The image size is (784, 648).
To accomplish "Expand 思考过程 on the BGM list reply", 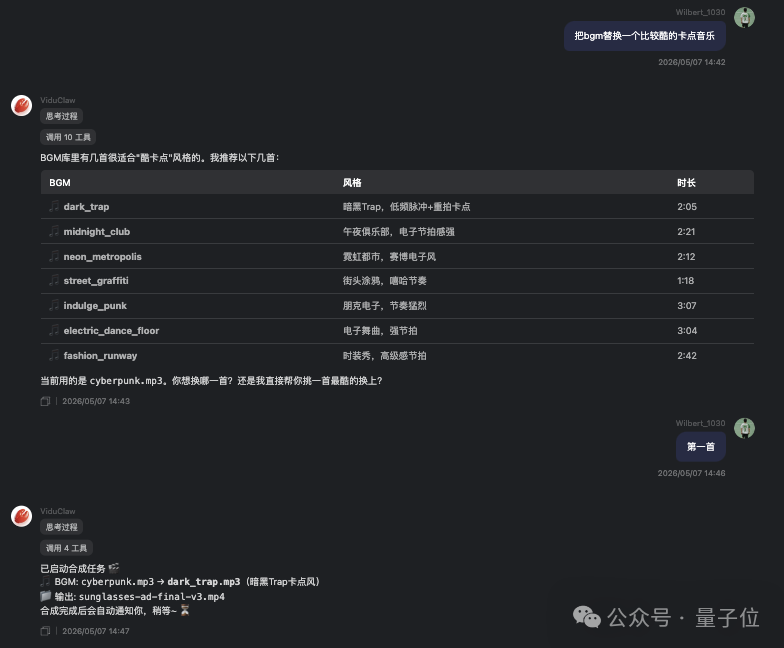I will pos(62,116).
